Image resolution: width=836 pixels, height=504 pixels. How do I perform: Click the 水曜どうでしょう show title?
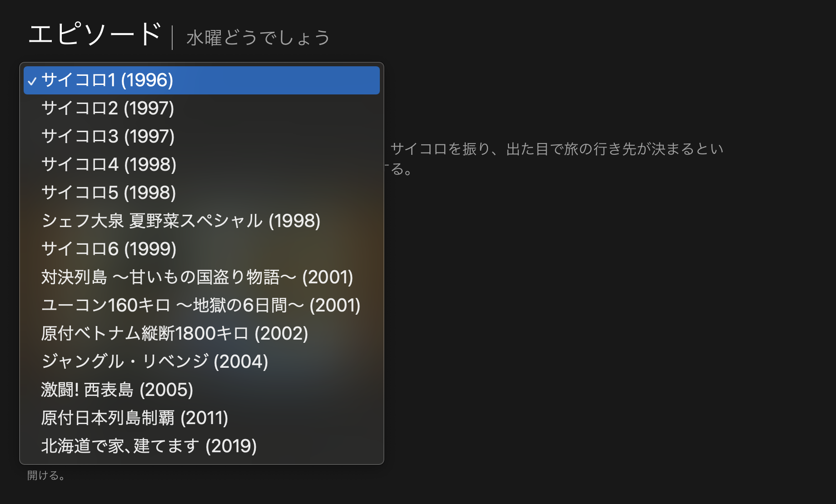(258, 38)
